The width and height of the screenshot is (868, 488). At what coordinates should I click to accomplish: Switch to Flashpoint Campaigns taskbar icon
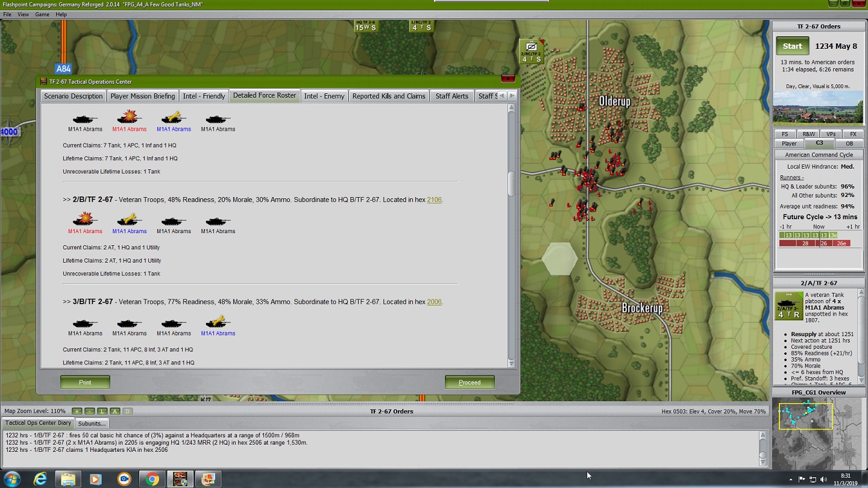click(180, 479)
